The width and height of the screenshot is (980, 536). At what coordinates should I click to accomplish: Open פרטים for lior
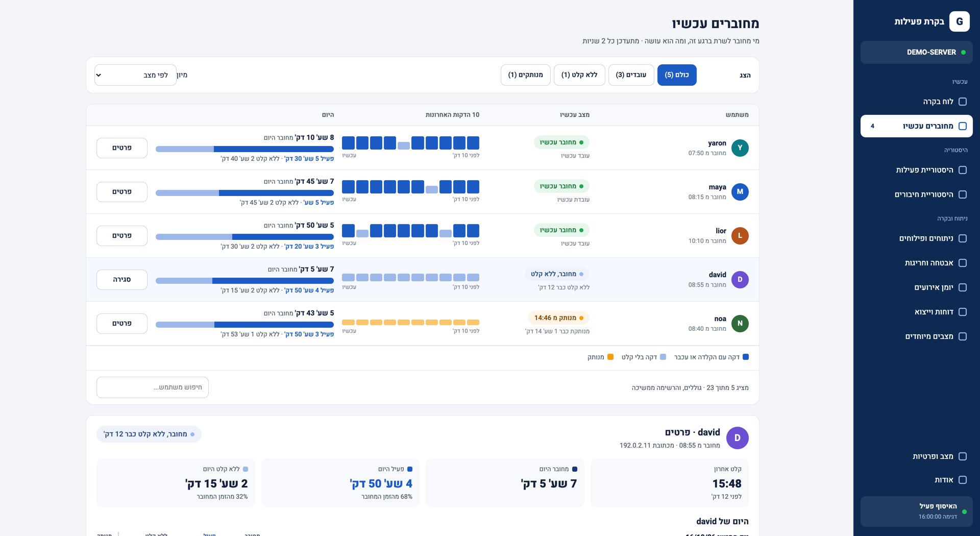tap(122, 236)
